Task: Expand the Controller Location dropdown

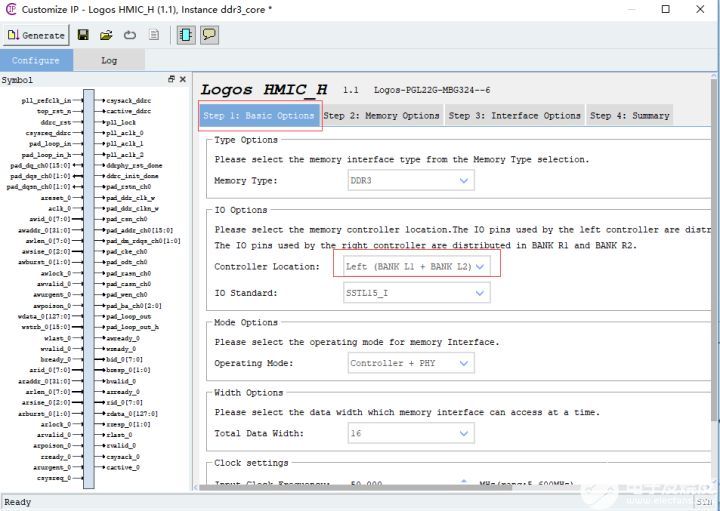Action: coord(416,266)
